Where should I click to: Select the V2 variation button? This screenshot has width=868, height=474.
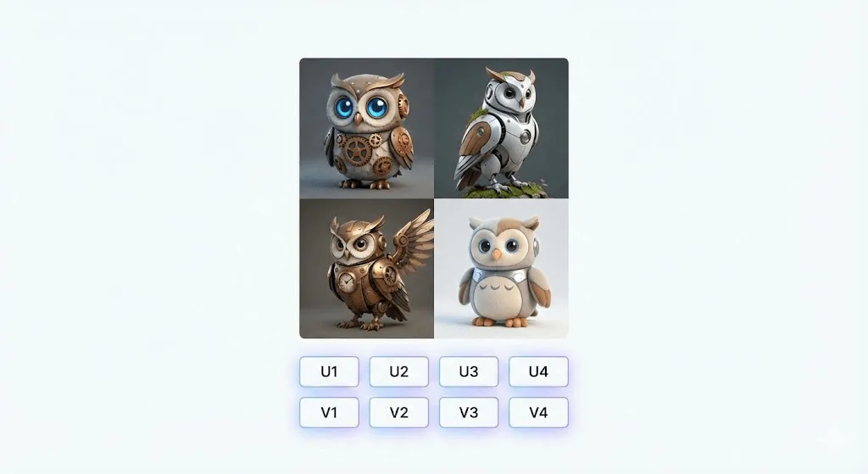click(x=398, y=413)
